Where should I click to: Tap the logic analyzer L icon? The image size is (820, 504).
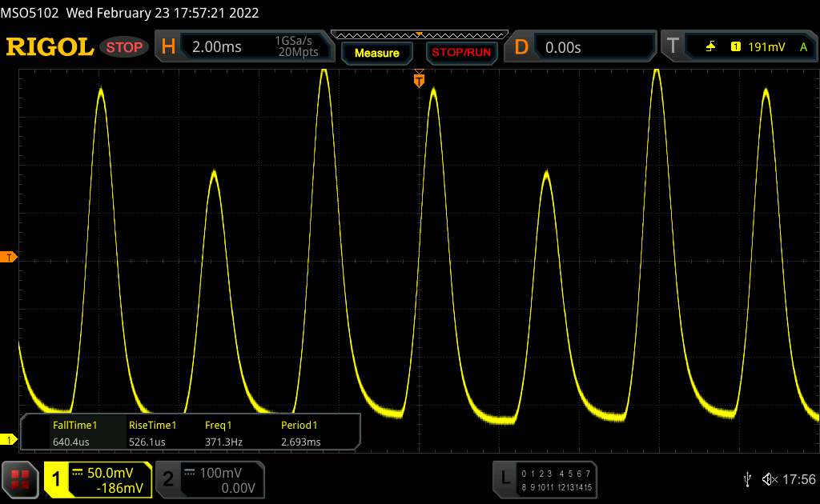coord(505,478)
